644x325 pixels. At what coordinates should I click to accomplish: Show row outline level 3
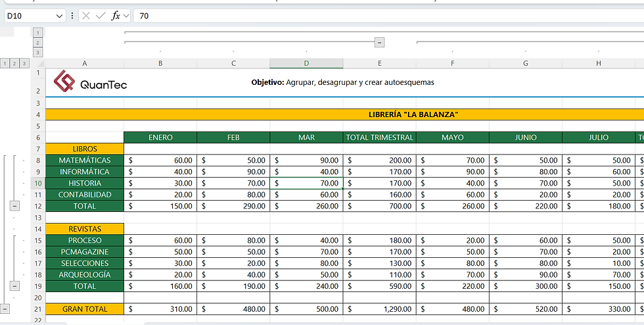tap(25, 63)
